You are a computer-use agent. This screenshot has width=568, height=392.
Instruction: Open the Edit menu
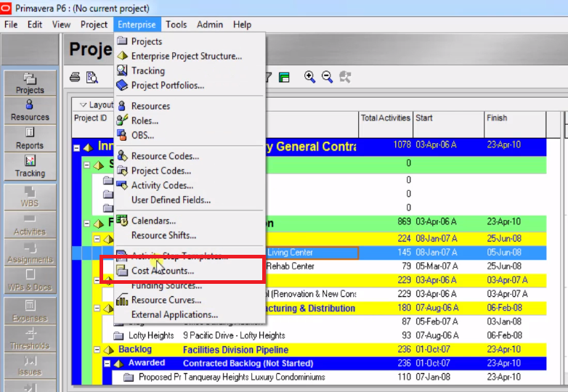click(35, 25)
